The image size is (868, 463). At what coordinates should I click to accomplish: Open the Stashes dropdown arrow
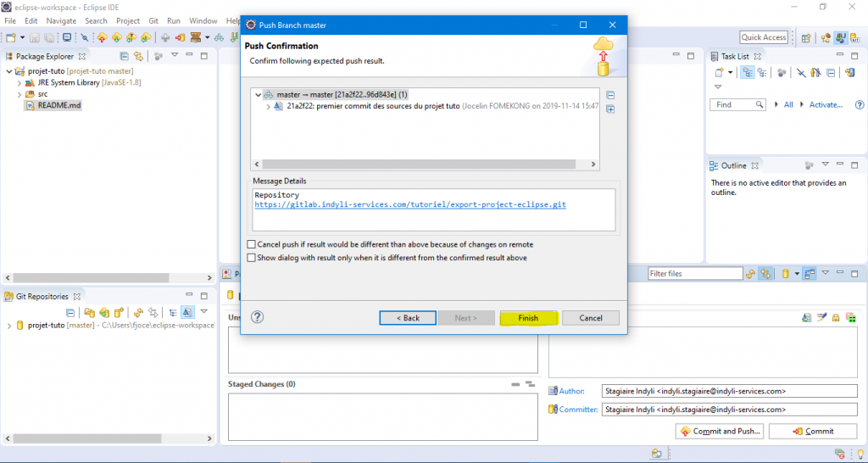pyautogui.click(x=207, y=37)
